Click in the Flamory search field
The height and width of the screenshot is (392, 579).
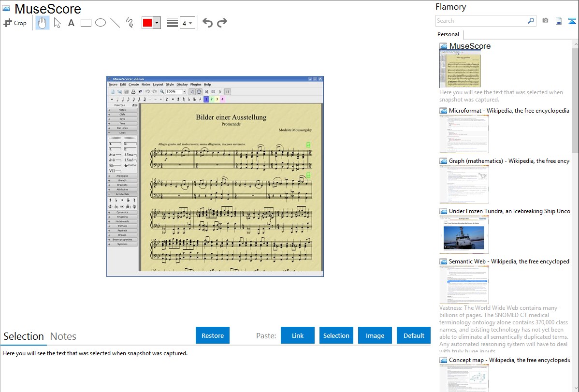point(481,21)
